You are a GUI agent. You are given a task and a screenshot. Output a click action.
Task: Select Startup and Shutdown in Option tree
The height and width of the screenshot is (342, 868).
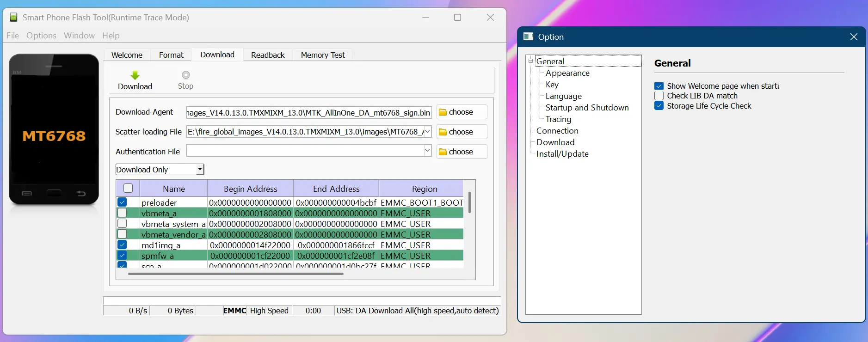click(x=587, y=108)
